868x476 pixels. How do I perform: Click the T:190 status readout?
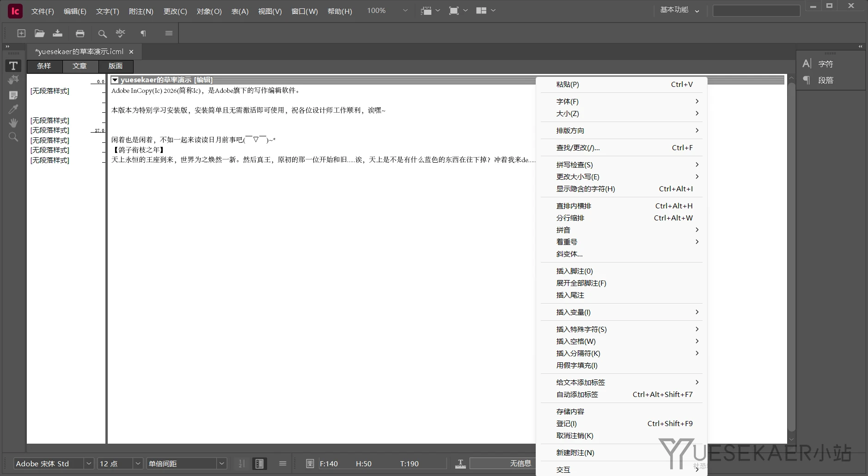[410, 464]
